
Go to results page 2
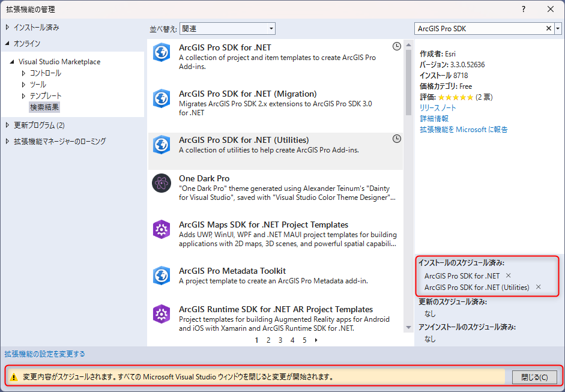pyautogui.click(x=268, y=340)
